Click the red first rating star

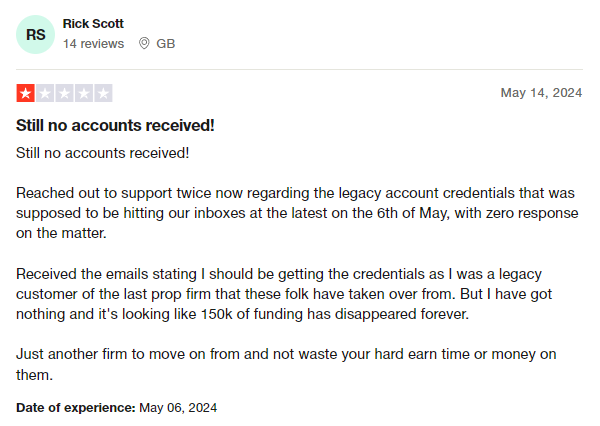tap(26, 93)
